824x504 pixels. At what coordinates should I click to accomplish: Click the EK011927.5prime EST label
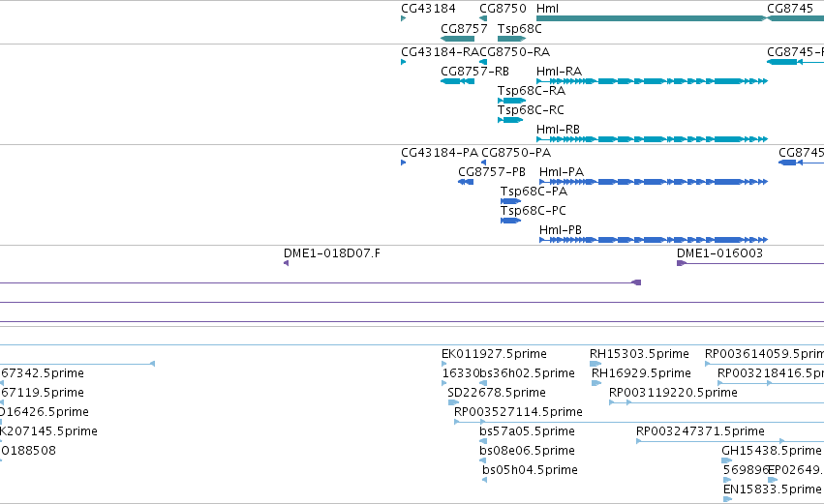[x=494, y=354]
